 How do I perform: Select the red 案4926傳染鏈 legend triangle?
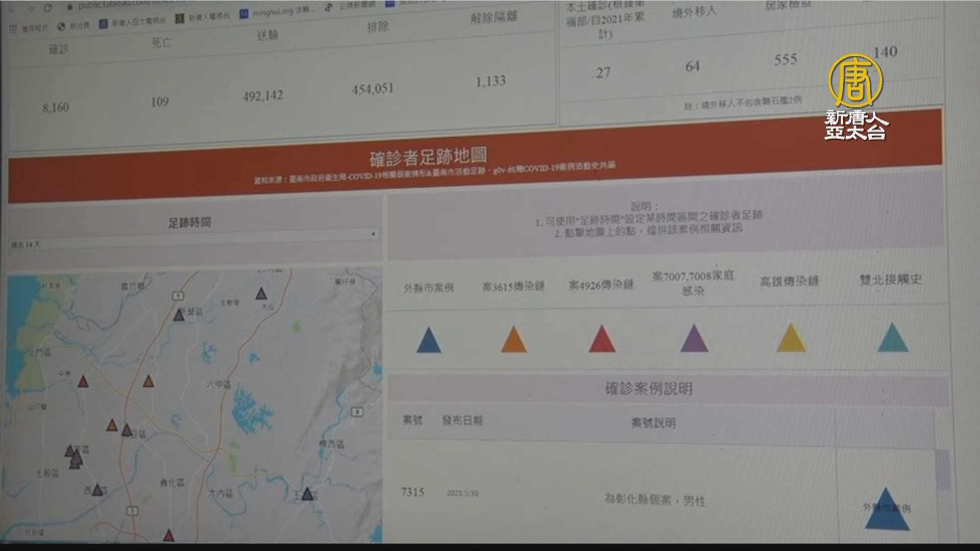602,339
